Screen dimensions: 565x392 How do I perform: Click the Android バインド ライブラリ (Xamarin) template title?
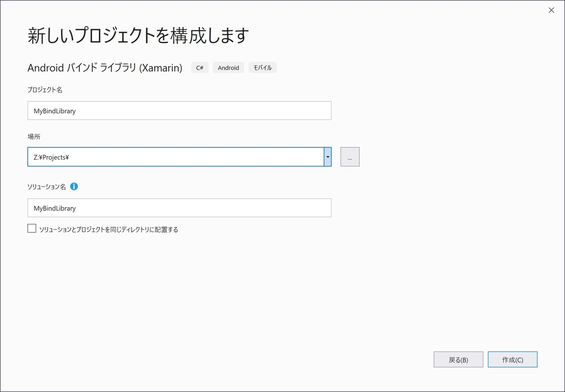(x=105, y=68)
